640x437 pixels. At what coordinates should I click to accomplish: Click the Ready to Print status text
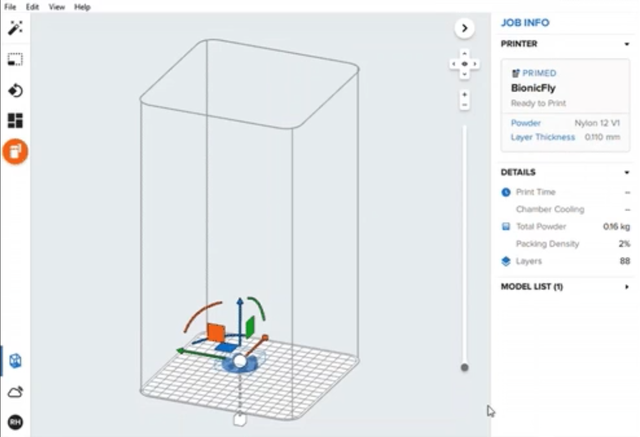tap(538, 103)
